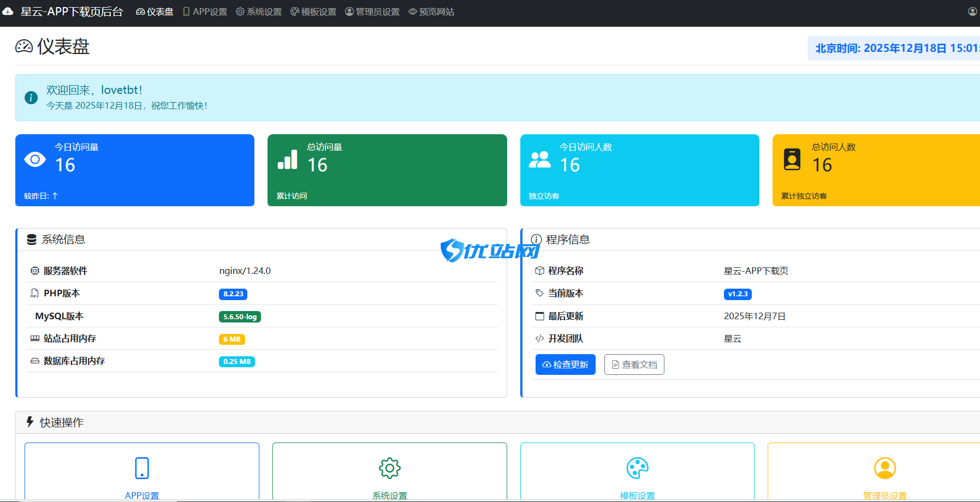Click the 北京时间 time display

pyautogui.click(x=894, y=48)
